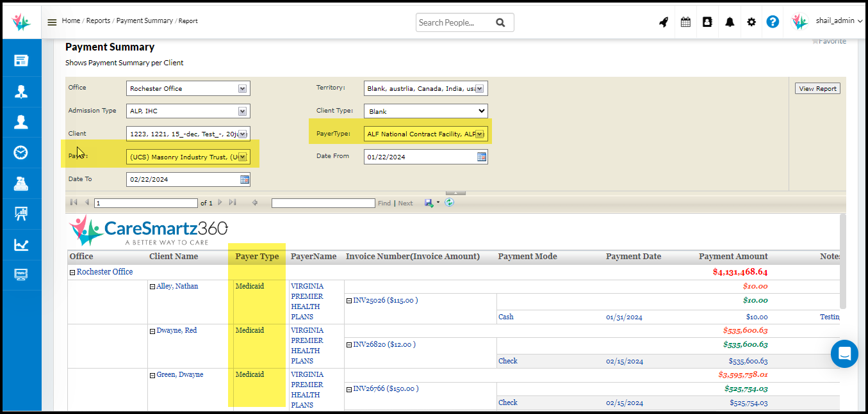Collapse the Alley, Nathan client row

(x=152, y=287)
